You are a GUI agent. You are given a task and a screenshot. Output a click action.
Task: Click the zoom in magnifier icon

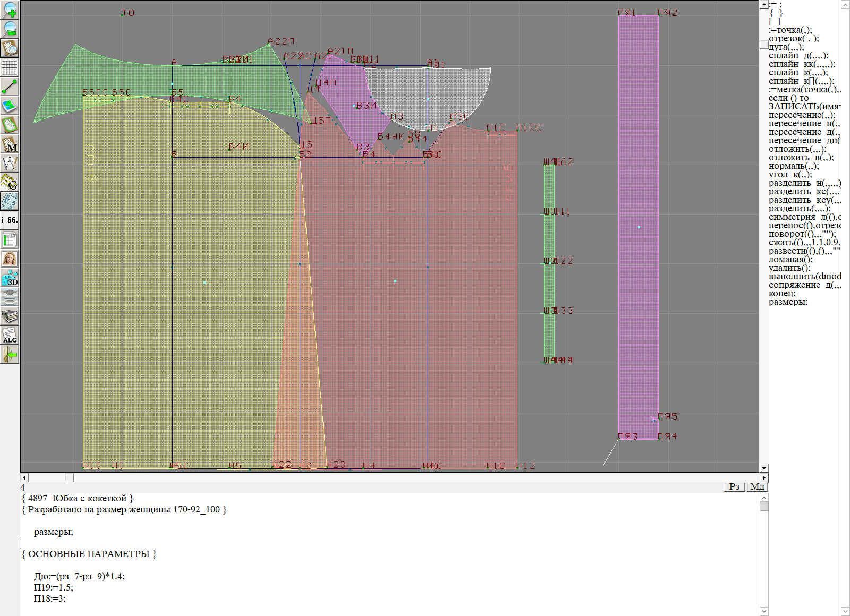(x=10, y=10)
